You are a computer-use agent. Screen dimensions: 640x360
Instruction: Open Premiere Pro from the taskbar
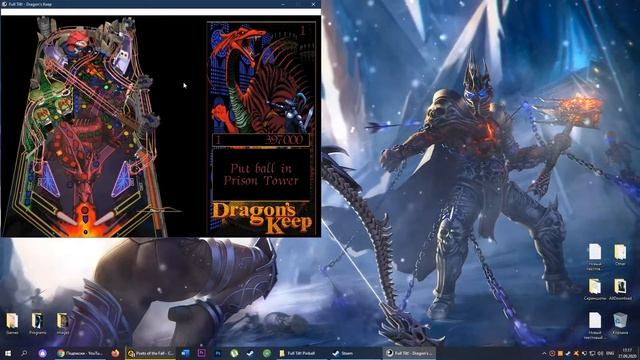[x=201, y=353]
